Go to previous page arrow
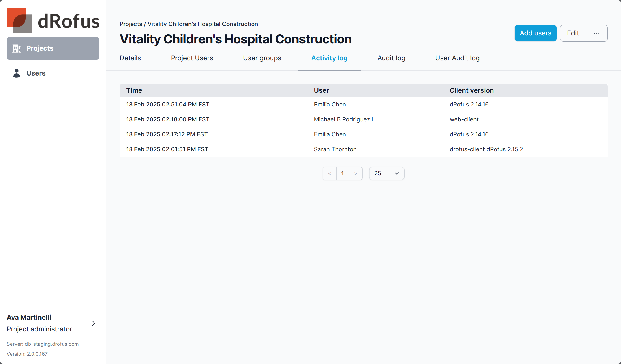Screen dimensions: 621x364 pos(330,174)
